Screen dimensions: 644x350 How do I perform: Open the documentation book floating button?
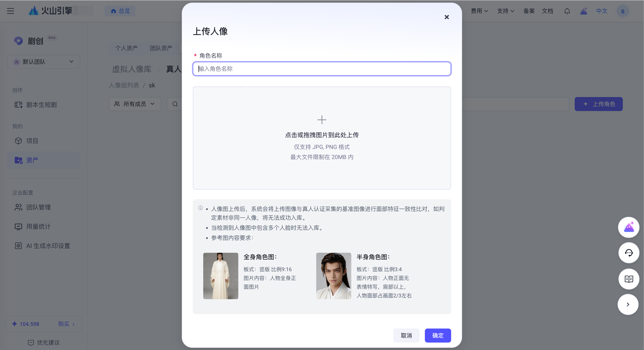[x=628, y=279]
